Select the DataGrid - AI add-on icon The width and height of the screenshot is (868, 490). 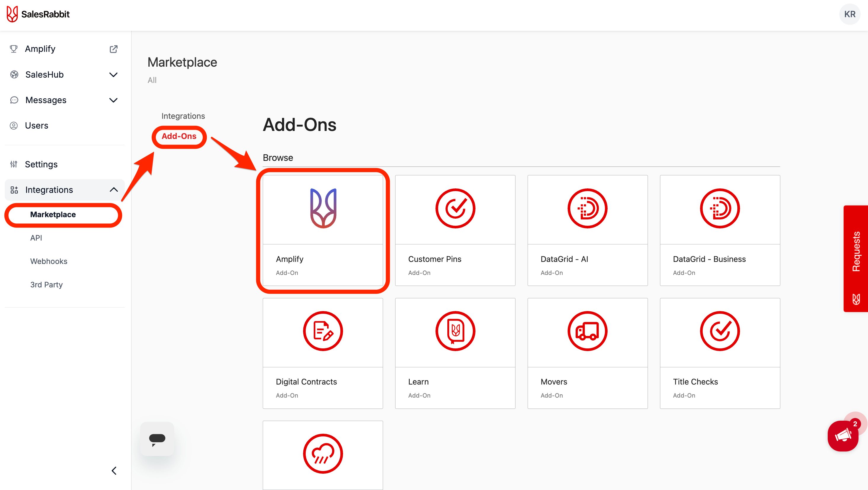[x=587, y=209]
